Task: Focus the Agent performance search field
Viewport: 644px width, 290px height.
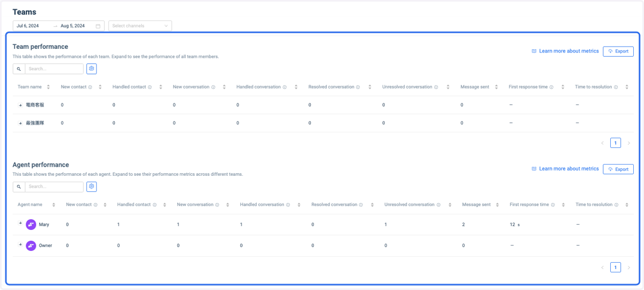Action: 54,187
